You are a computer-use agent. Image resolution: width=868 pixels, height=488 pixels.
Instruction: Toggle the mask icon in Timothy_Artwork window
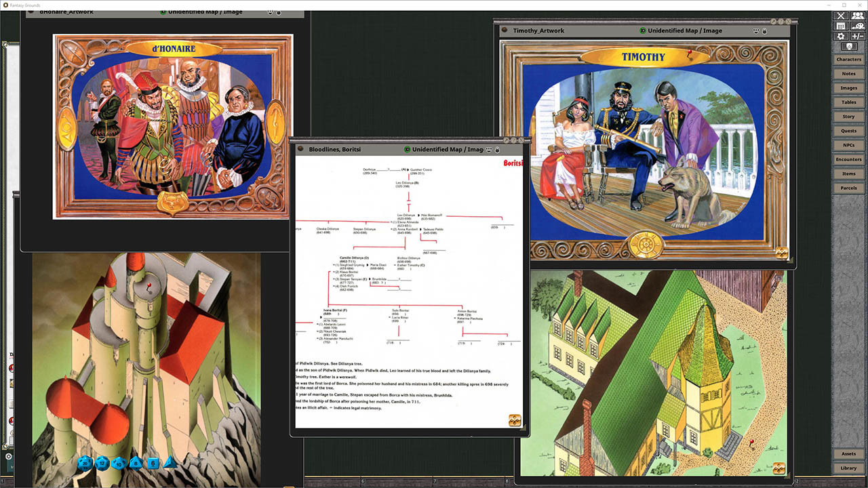(x=756, y=30)
